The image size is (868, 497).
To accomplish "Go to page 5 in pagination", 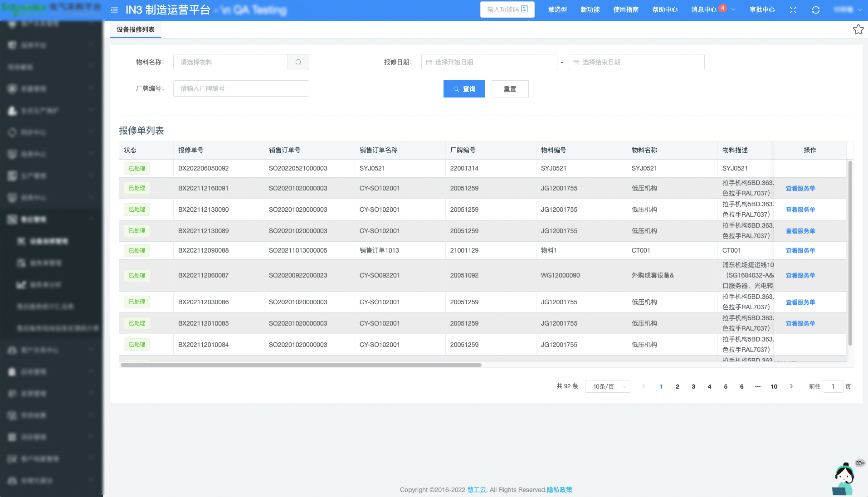I will pos(726,386).
